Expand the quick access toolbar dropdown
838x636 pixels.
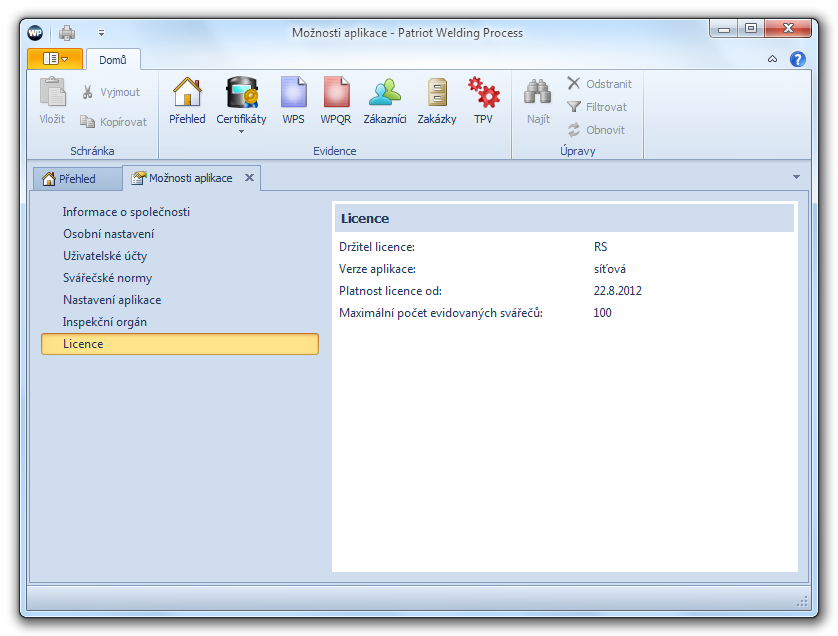101,33
